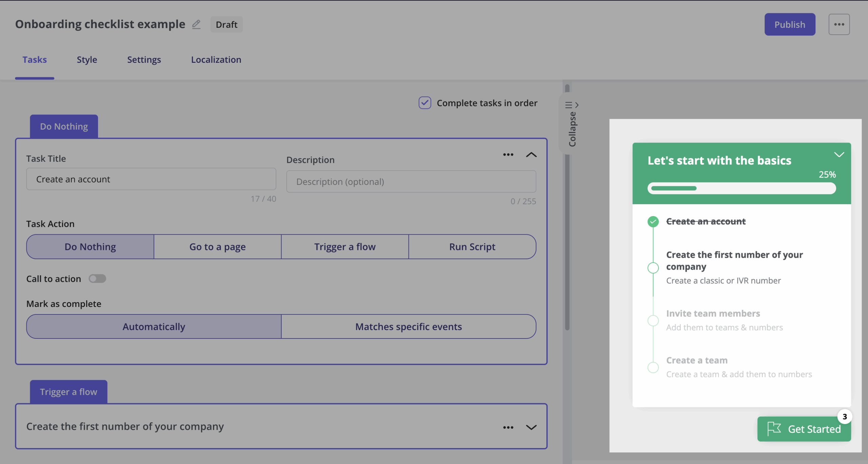
Task: Collapse the Let's start with the basics widget
Action: 840,154
